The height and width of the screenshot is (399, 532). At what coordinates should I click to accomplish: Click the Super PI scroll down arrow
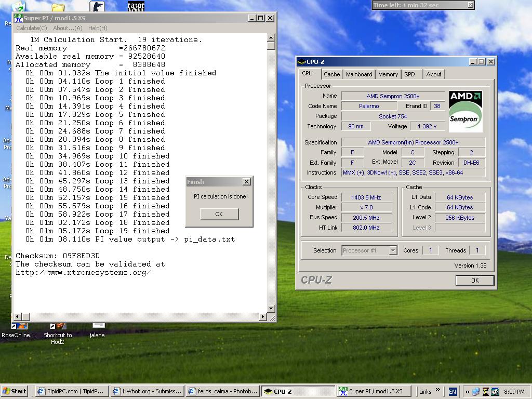271,309
